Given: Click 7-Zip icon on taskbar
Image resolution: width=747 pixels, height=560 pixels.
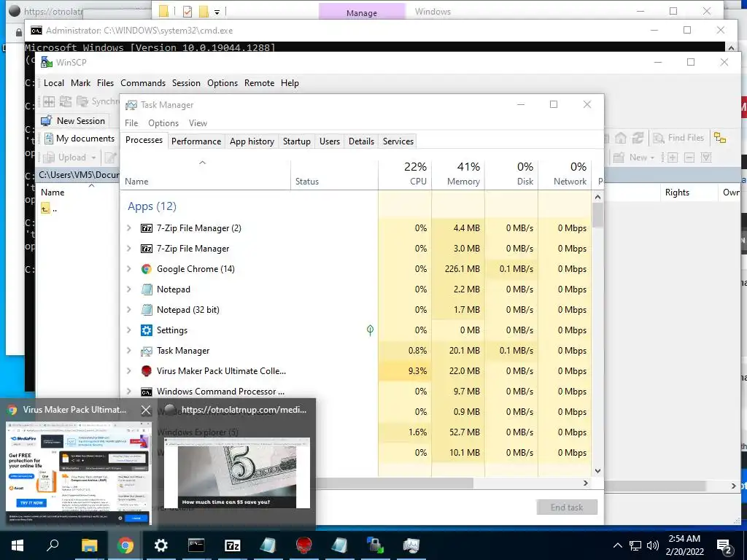Looking at the screenshot, I should pyautogui.click(x=232, y=545).
